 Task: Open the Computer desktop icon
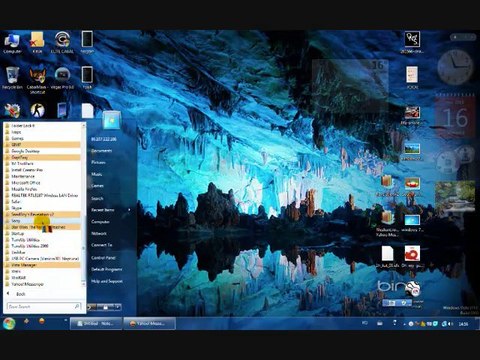point(12,43)
